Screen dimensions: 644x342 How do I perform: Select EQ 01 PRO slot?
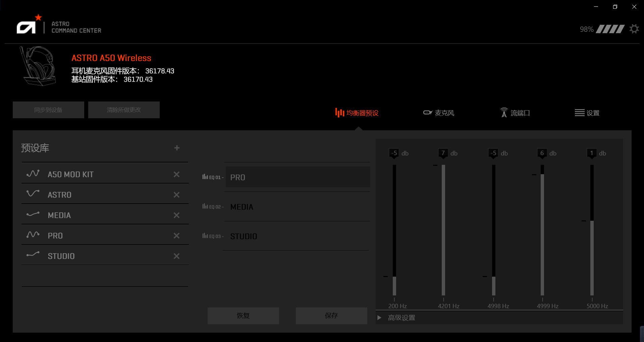pos(298,177)
